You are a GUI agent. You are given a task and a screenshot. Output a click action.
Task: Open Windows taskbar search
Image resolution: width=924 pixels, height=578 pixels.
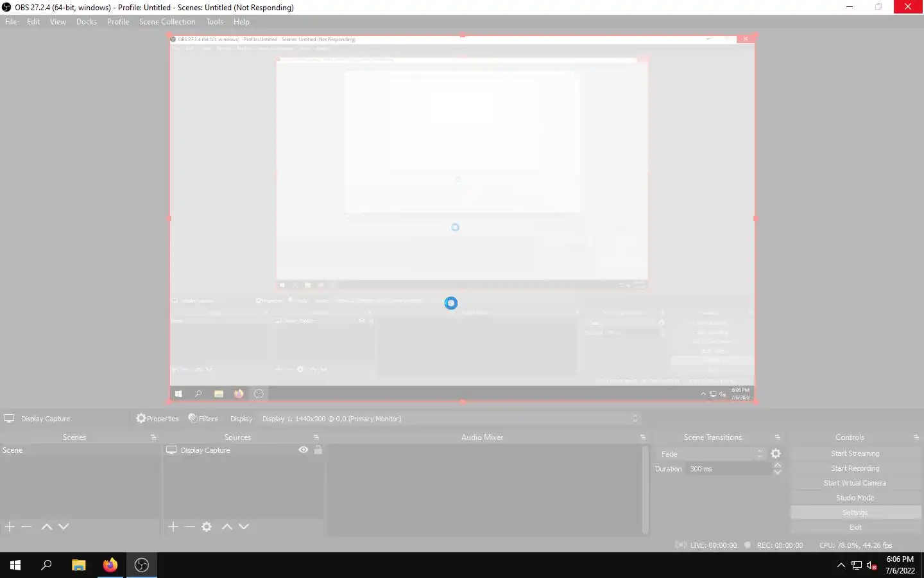[46, 565]
